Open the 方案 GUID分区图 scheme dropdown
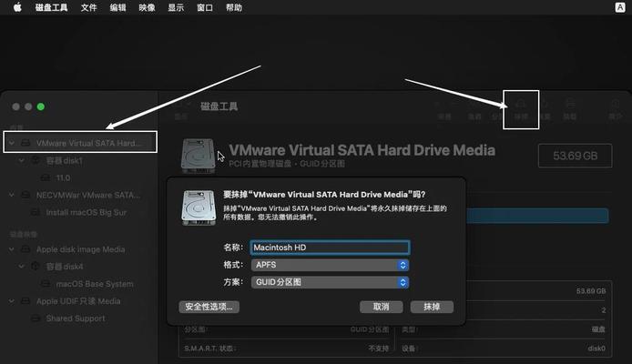Screen dimensions: 632x364 330,282
